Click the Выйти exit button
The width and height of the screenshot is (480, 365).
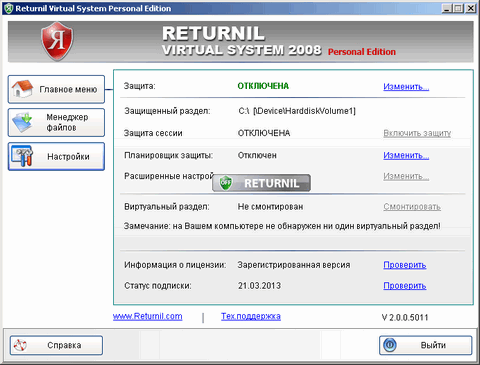pos(426,345)
